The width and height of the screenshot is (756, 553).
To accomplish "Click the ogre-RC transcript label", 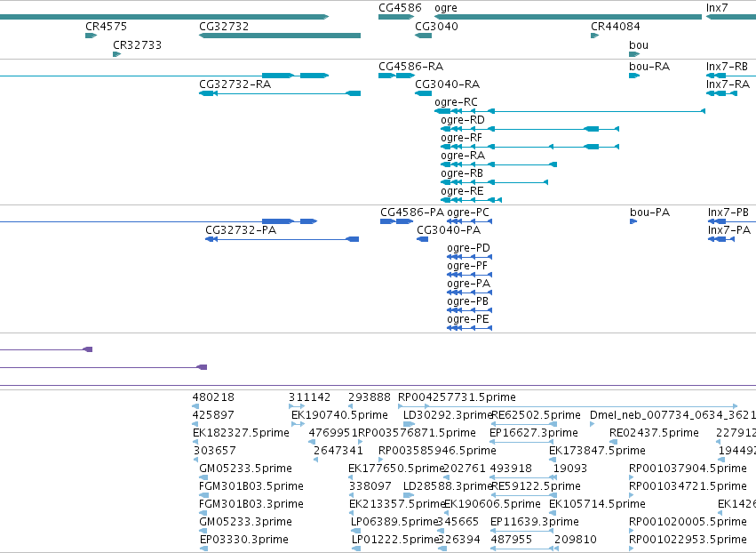I will tap(456, 102).
